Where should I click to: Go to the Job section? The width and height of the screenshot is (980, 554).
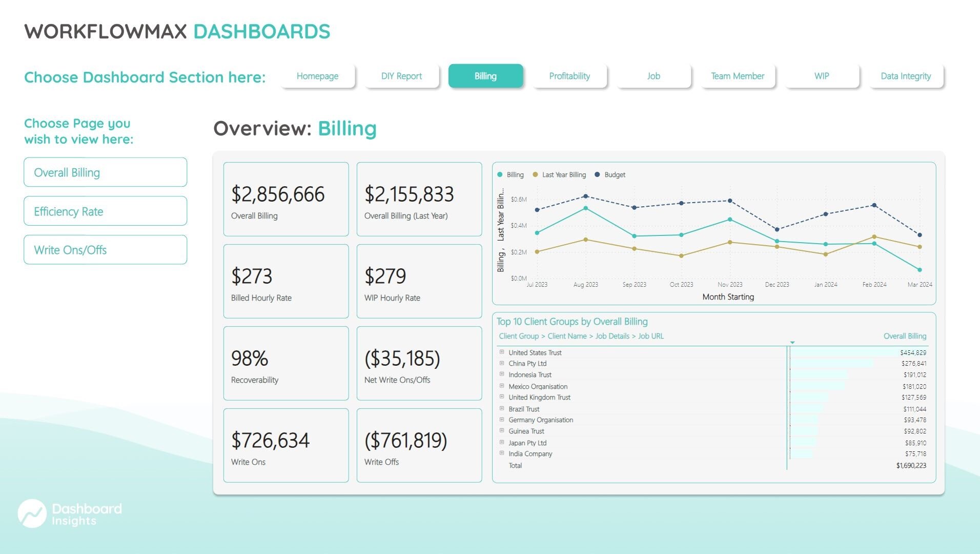(654, 76)
